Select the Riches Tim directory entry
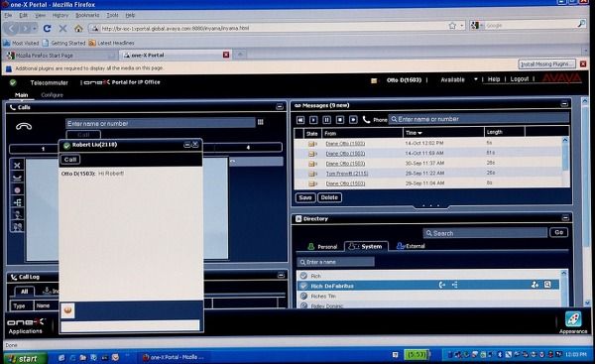The width and height of the screenshot is (595, 364). click(x=428, y=296)
